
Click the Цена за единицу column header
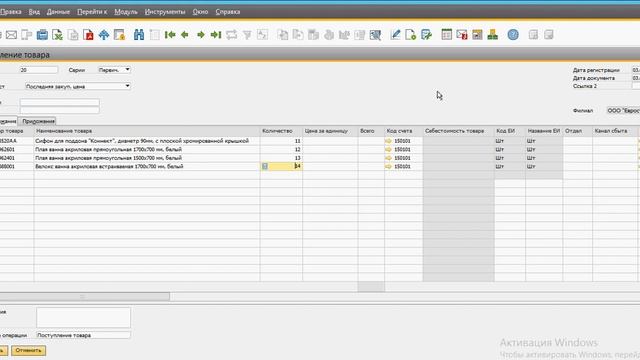point(330,131)
